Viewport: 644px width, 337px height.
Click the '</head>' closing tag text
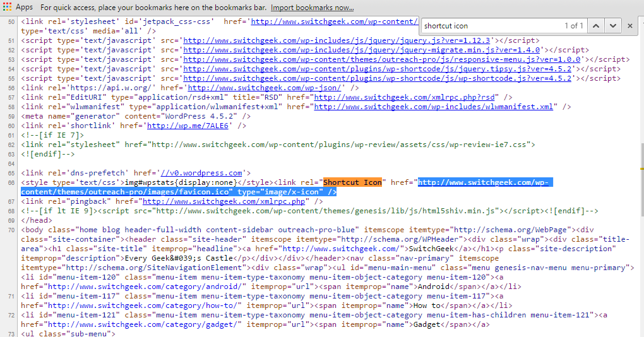click(37, 220)
